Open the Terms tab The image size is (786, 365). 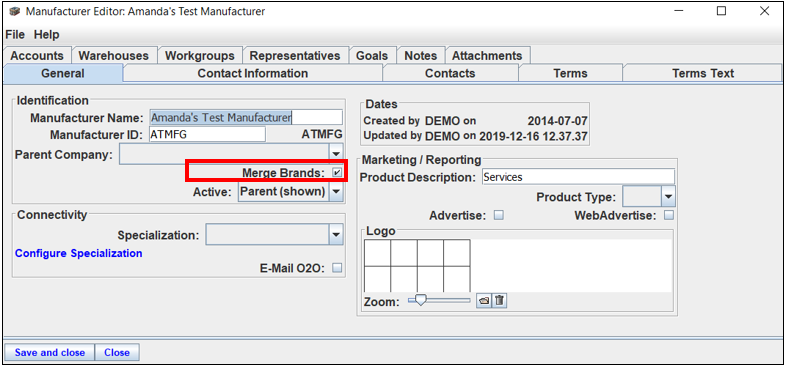coord(570,73)
